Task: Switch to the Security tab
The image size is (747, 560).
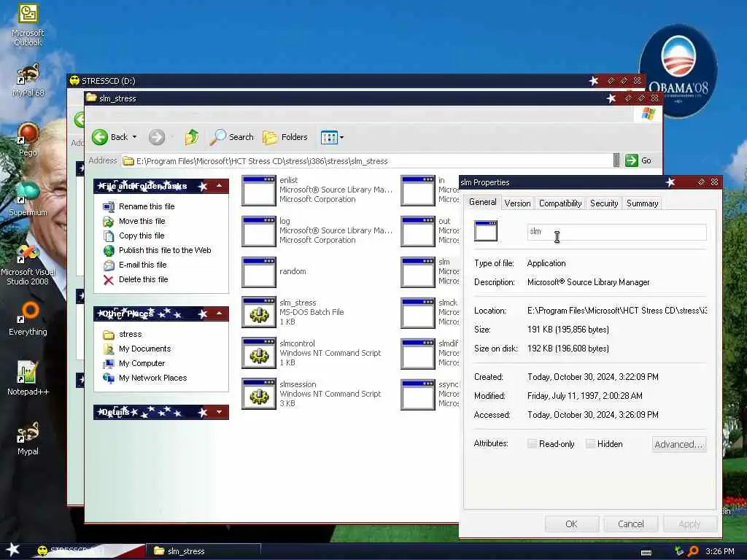Action: (x=604, y=203)
